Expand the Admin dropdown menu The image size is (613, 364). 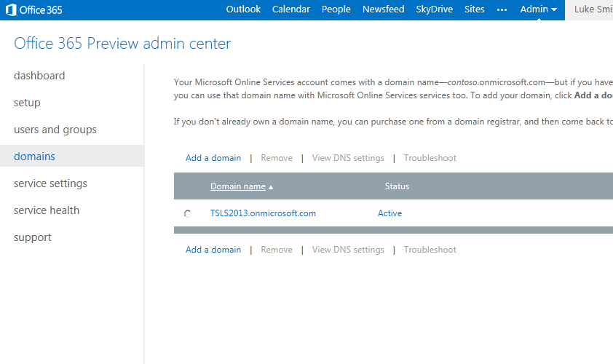pyautogui.click(x=539, y=9)
